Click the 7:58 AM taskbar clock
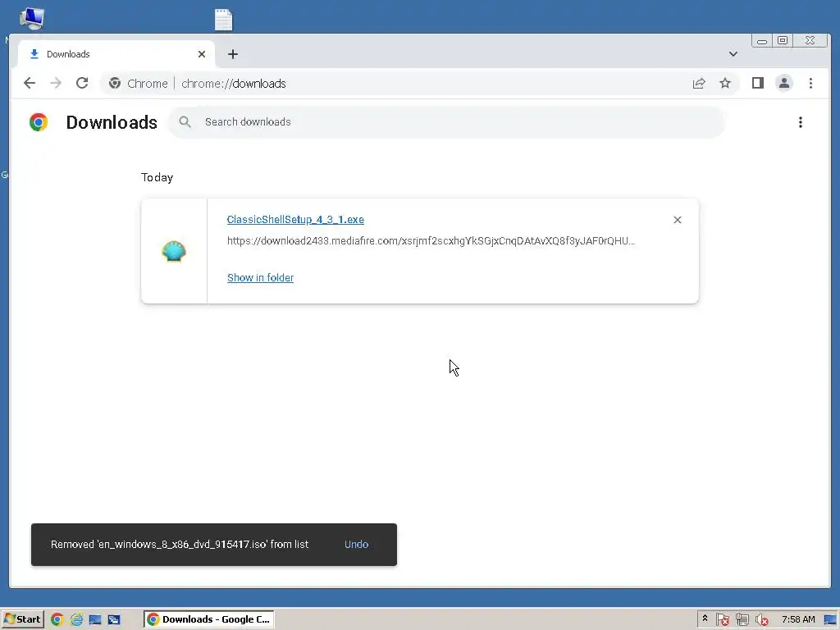 tap(798, 619)
